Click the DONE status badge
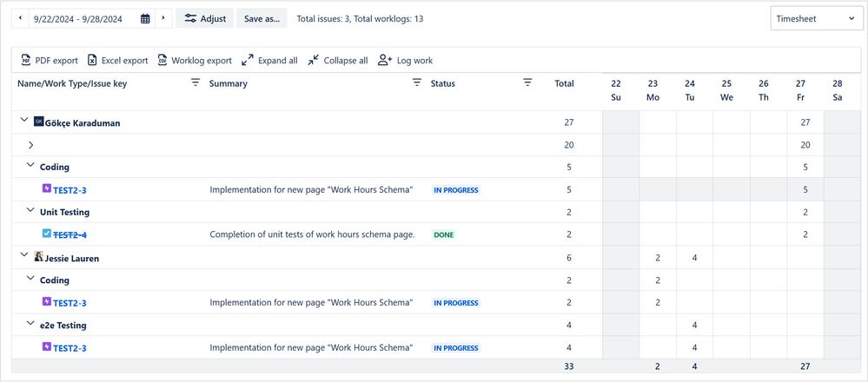868x382 pixels. point(443,235)
